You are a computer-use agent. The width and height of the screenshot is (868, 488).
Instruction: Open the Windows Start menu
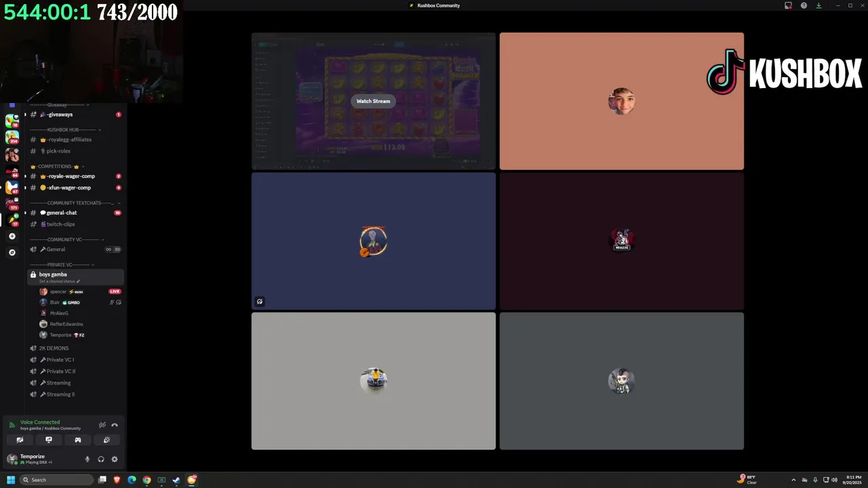(11, 480)
